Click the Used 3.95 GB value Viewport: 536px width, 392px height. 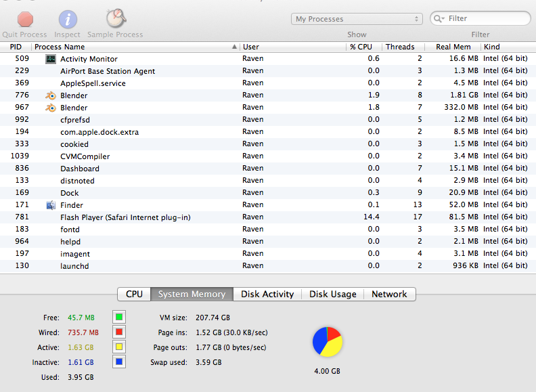tap(81, 377)
